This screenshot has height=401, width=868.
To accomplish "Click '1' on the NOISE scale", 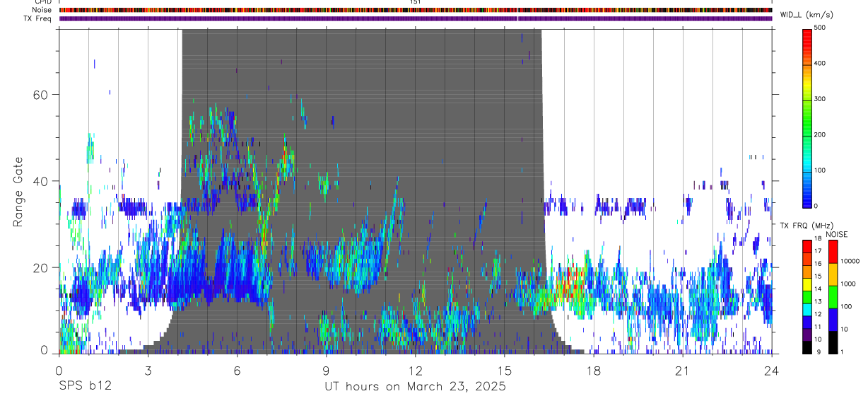I will coord(841,351).
